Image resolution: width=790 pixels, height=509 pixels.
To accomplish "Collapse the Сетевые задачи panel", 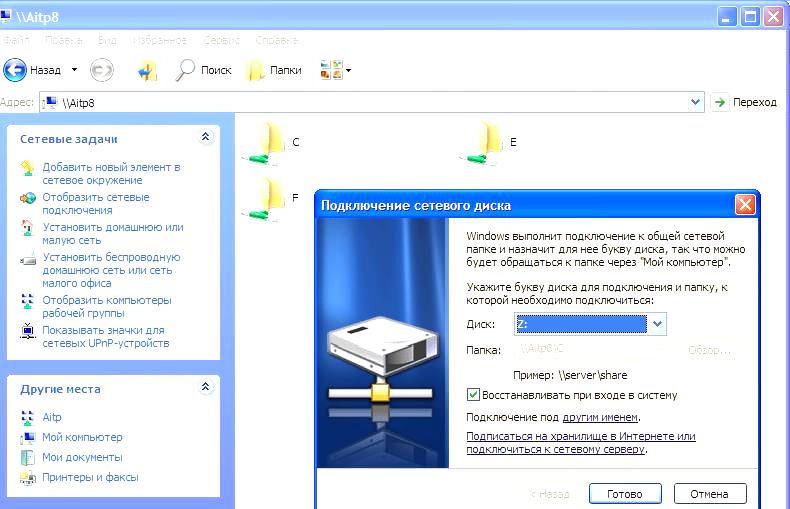I will click(x=206, y=137).
